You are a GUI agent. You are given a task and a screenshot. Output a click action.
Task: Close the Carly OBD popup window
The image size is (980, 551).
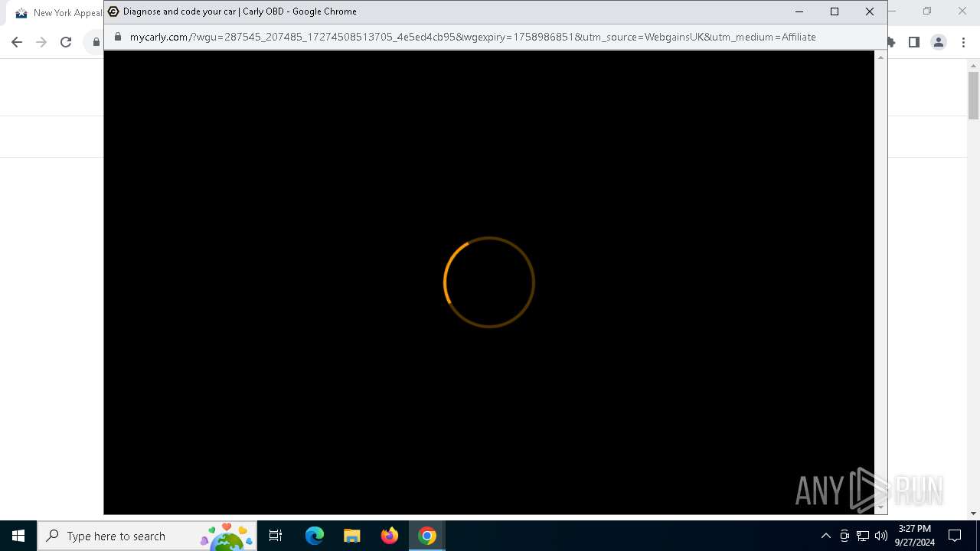[870, 11]
